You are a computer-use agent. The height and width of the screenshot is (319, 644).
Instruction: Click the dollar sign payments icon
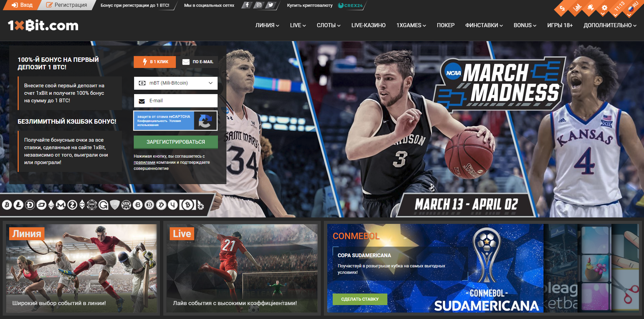coord(563,8)
